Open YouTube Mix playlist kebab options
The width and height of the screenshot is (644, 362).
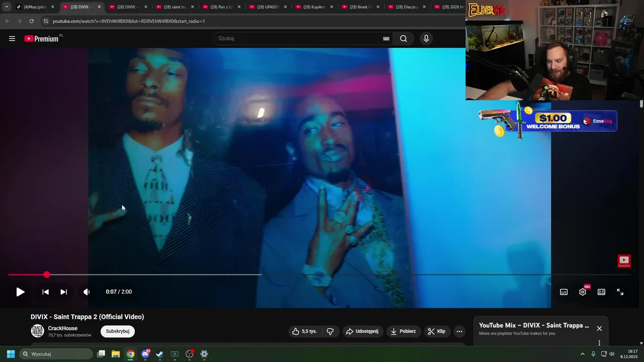[599, 343]
